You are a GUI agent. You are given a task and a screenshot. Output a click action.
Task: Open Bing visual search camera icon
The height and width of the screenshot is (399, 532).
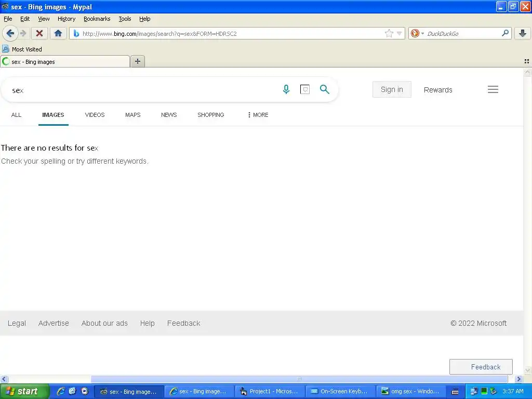(x=304, y=89)
